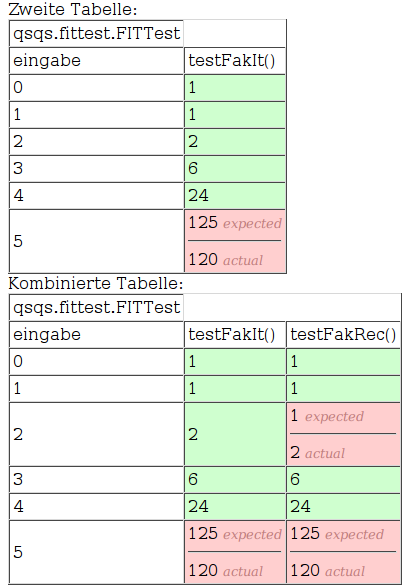Click the green 24 under testFakRec()
The height and width of the screenshot is (588, 408).
tap(343, 507)
